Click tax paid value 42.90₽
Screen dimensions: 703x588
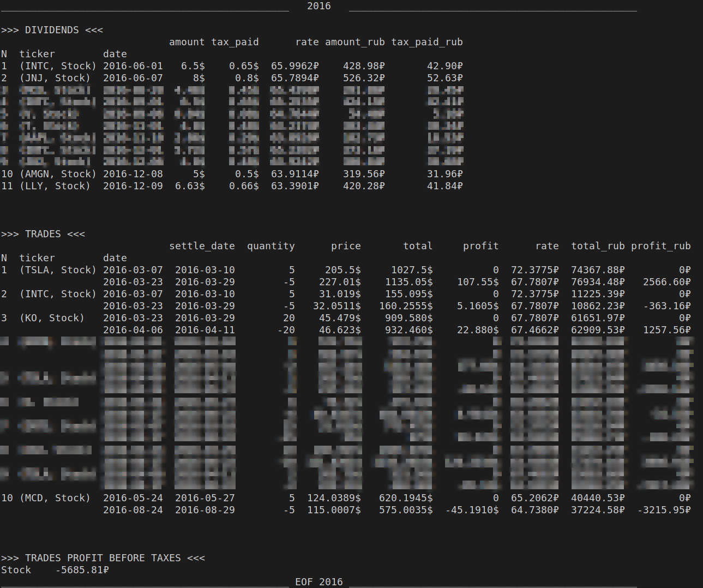(445, 66)
